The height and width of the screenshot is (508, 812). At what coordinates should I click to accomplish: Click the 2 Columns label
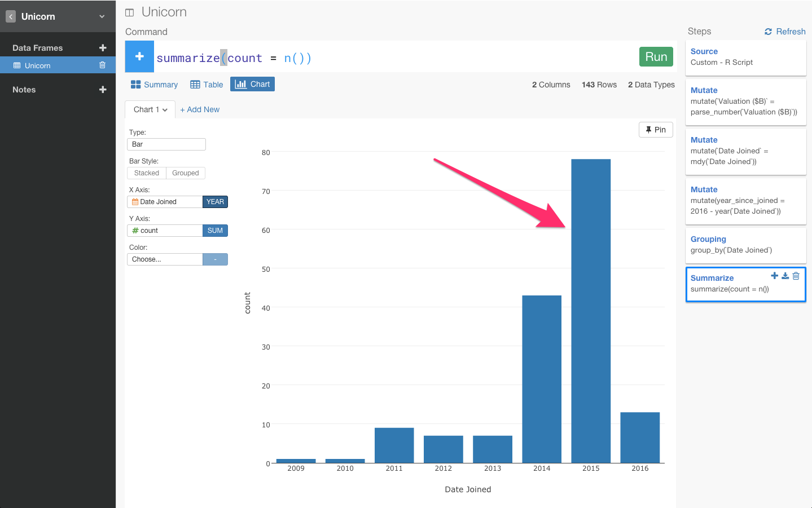click(x=551, y=85)
